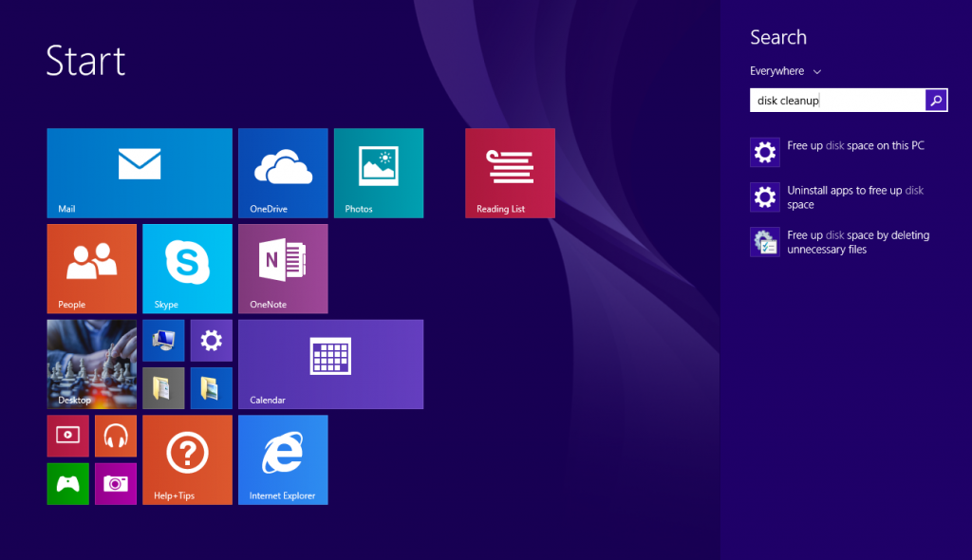Open the Mail app tile
The width and height of the screenshot is (972, 560).
tap(139, 173)
